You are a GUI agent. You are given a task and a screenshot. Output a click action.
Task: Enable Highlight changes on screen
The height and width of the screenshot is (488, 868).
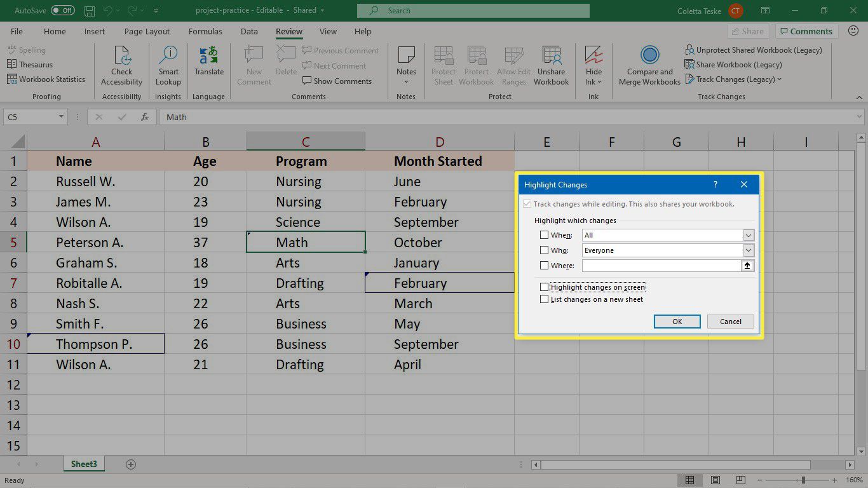point(544,287)
